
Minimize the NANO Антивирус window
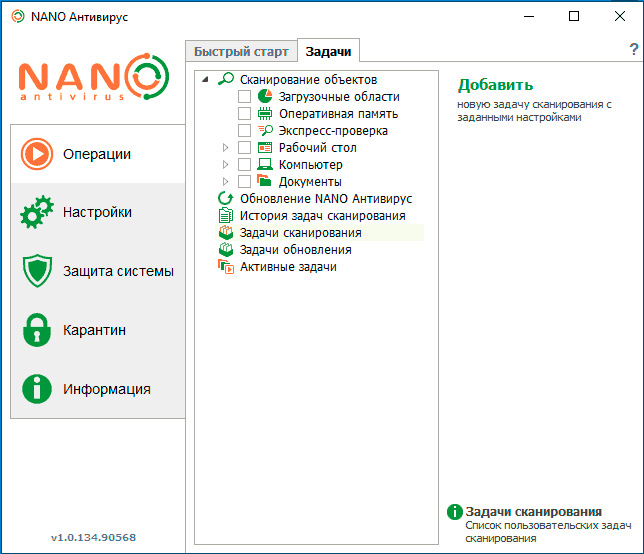(x=529, y=16)
